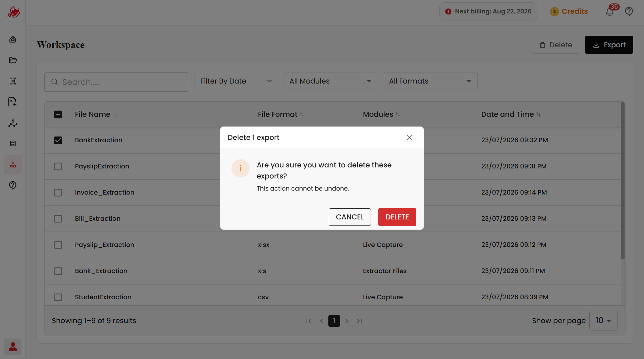Click the gold Credits coin icon

coord(554,11)
